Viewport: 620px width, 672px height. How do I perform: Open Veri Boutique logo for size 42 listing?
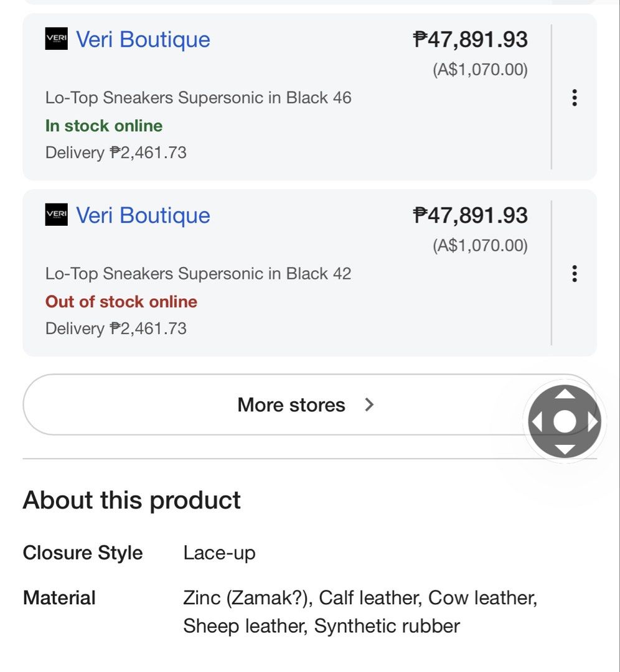pos(56,214)
